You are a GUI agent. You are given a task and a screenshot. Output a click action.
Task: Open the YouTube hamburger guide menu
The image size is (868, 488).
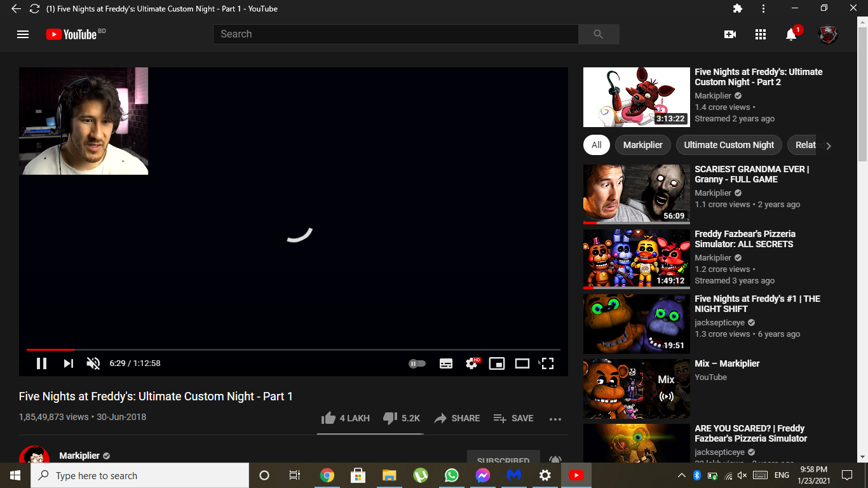pos(23,34)
